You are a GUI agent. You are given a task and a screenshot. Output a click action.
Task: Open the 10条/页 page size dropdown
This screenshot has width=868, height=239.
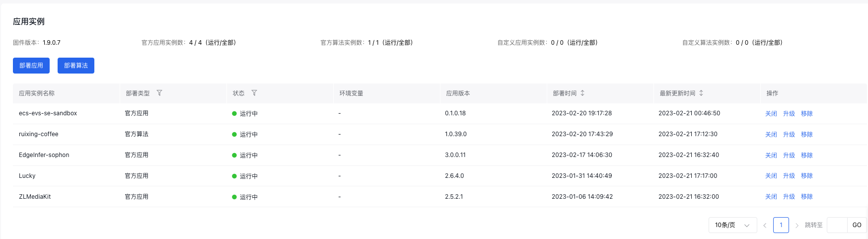click(x=733, y=225)
